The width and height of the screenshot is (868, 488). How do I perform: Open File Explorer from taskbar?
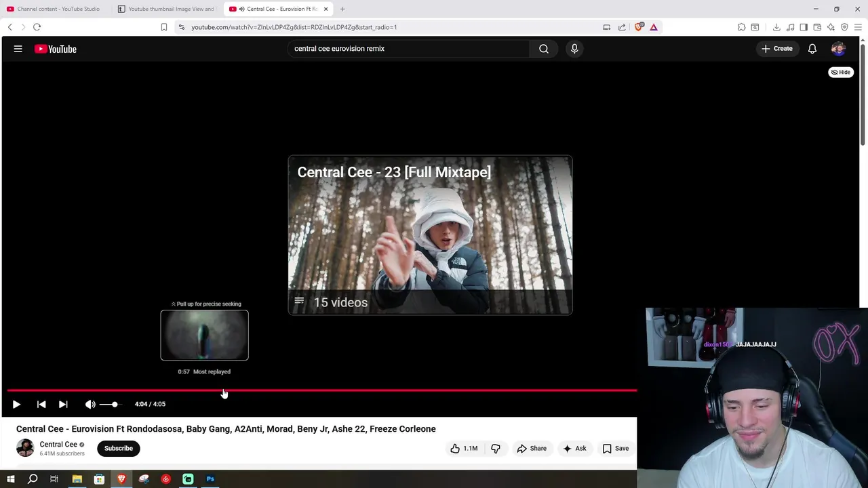click(x=77, y=479)
